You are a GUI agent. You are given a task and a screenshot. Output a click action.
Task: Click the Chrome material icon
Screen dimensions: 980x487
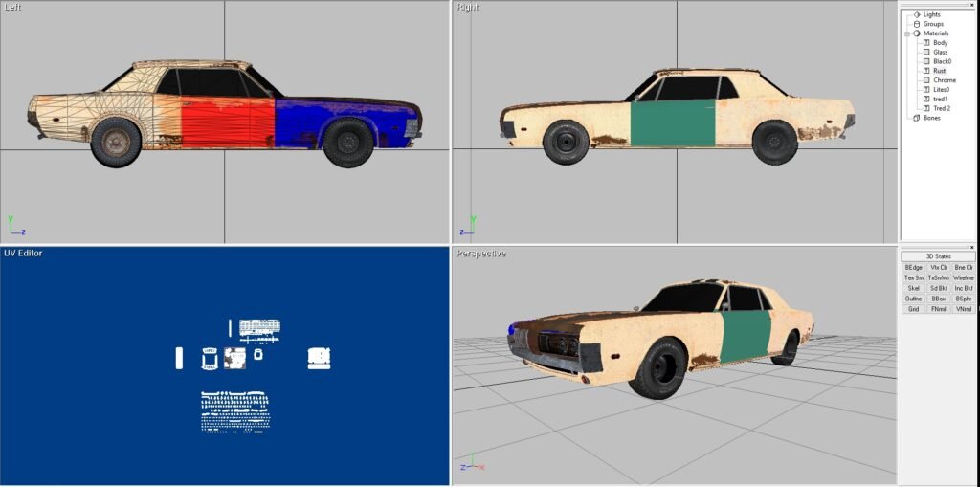[x=925, y=80]
